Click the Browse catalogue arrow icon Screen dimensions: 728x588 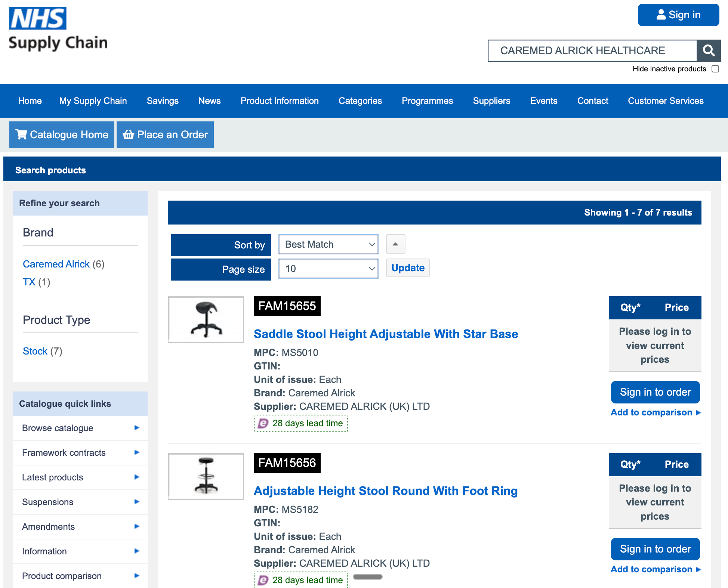pos(137,428)
